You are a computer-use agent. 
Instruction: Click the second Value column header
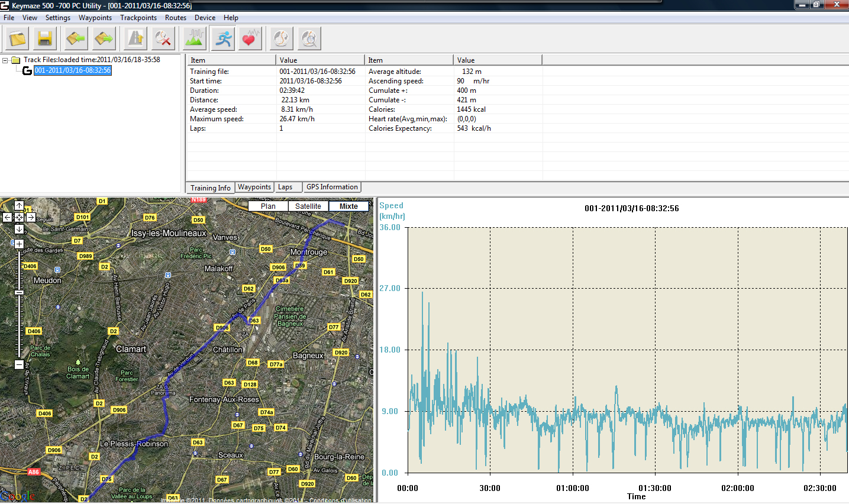pyautogui.click(x=498, y=60)
